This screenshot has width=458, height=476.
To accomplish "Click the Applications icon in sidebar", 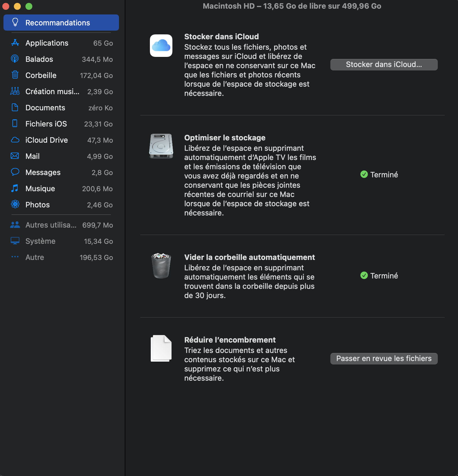I will 15,43.
